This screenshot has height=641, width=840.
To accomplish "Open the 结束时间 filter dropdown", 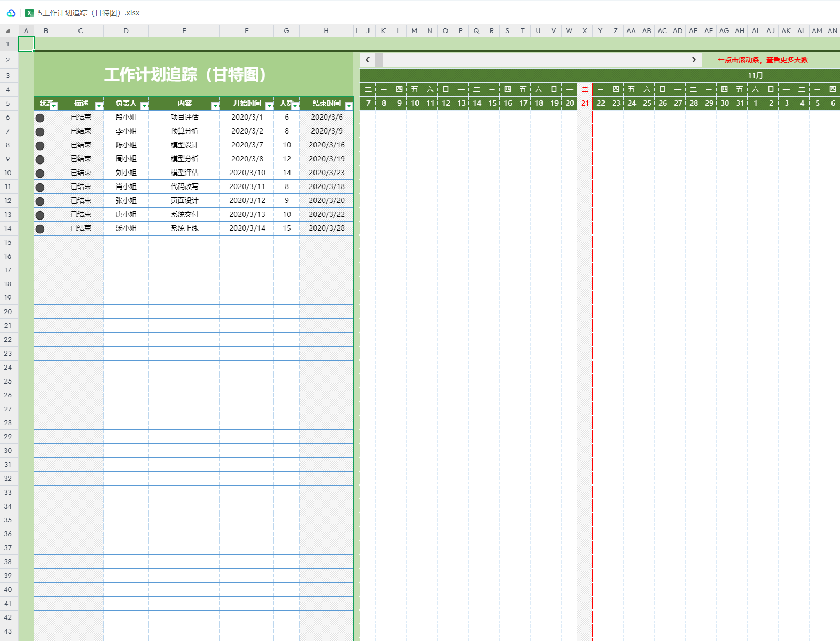I will (x=349, y=106).
